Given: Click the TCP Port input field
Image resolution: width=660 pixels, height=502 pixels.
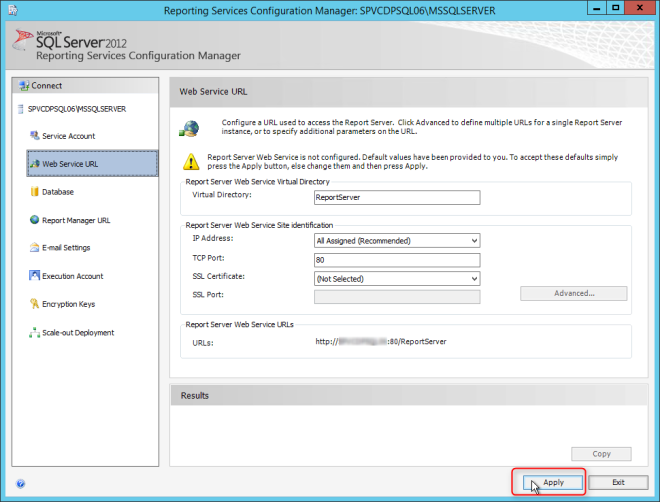Looking at the screenshot, I should pos(397,260).
